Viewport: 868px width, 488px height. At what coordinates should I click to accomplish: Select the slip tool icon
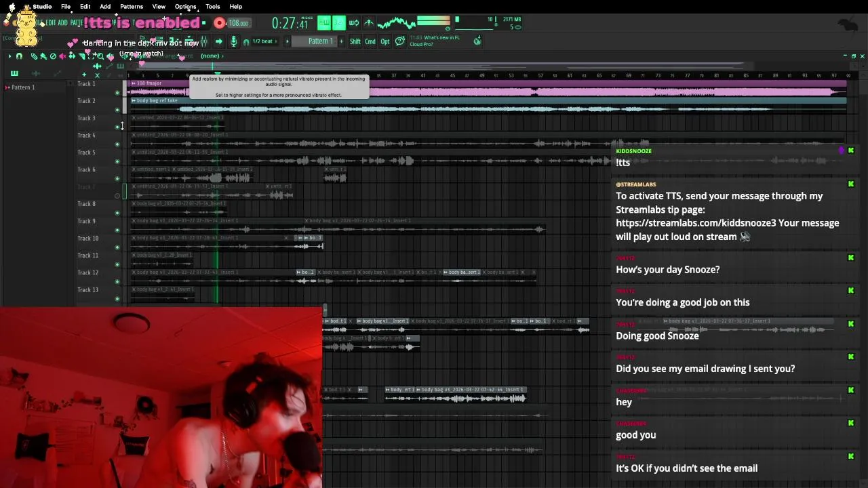tap(73, 56)
